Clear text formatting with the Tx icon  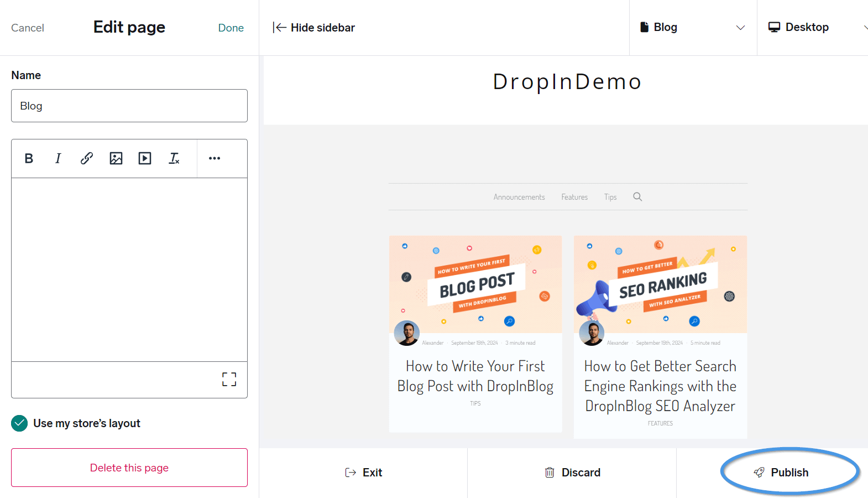tap(174, 158)
